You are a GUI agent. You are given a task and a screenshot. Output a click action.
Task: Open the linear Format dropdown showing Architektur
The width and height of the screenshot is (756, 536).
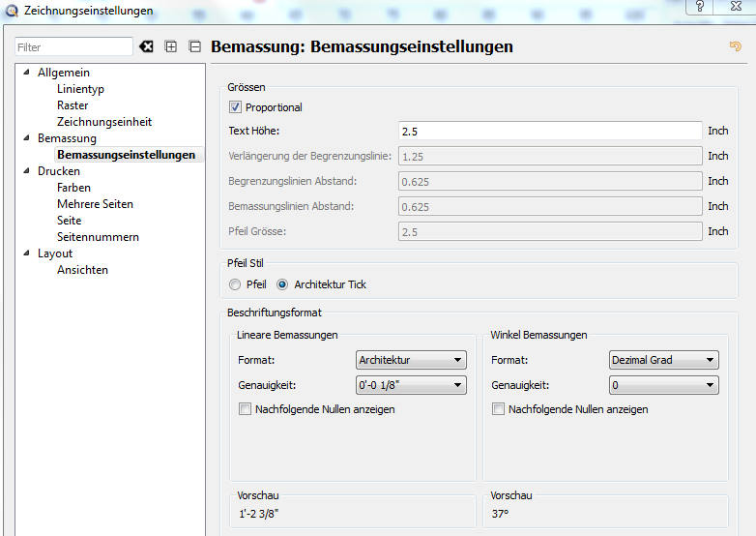tap(411, 360)
